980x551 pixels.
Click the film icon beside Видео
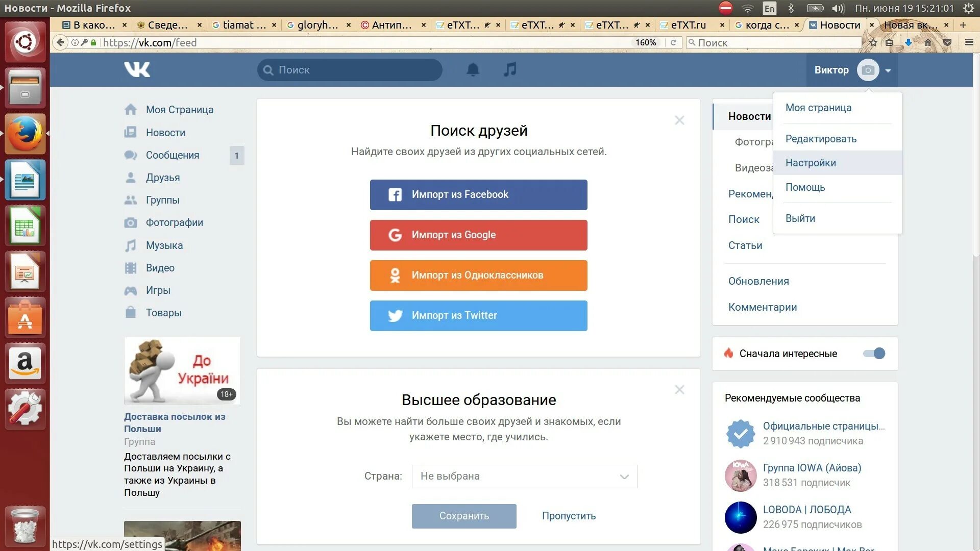(131, 268)
